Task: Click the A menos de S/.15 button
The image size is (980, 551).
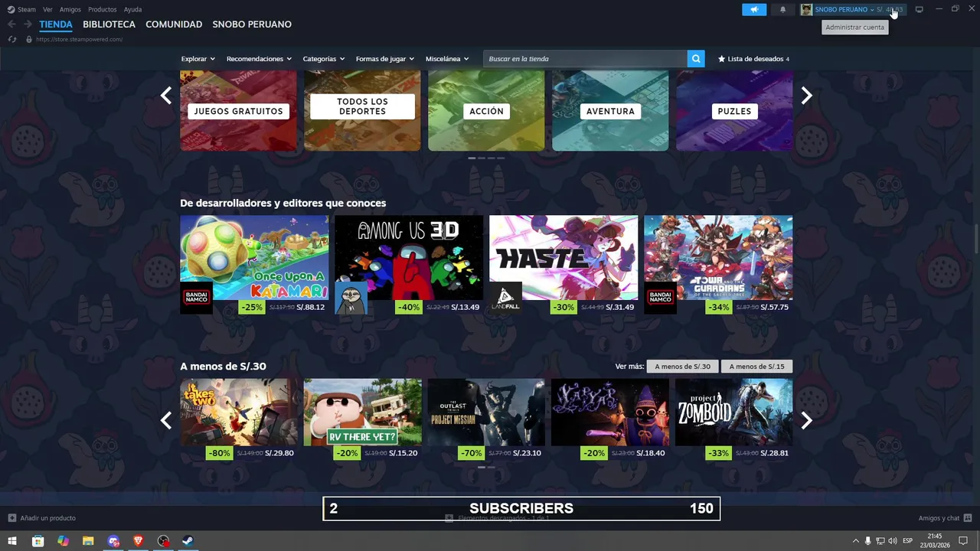Action: click(757, 367)
